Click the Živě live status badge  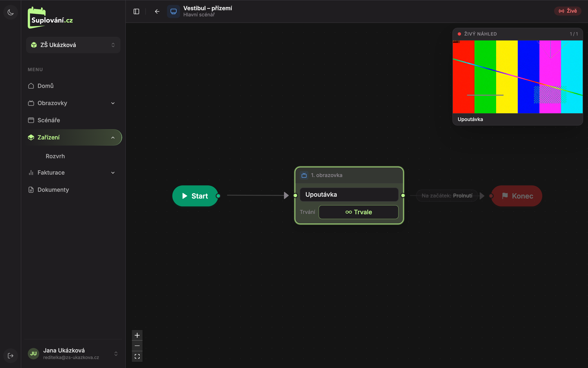pyautogui.click(x=568, y=11)
